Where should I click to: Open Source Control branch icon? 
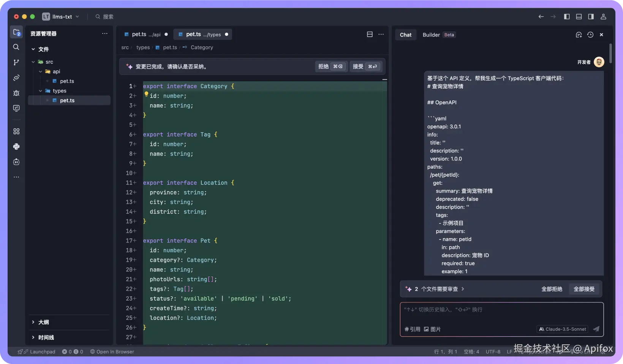(x=16, y=62)
